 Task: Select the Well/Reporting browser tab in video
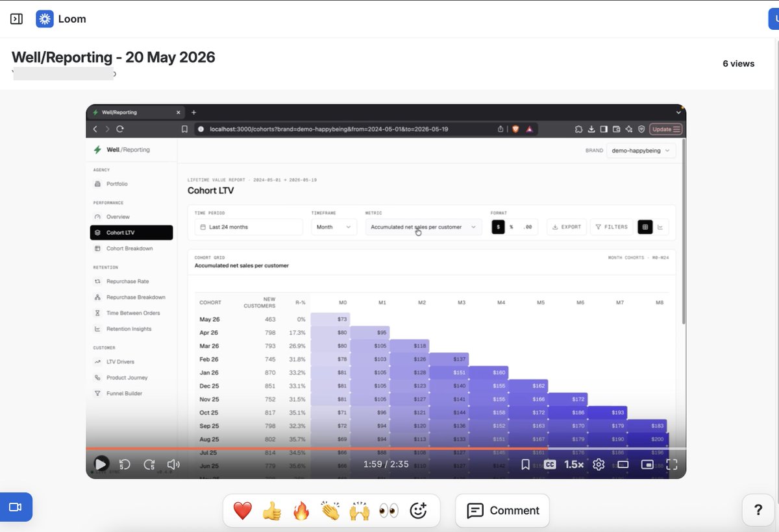click(x=136, y=112)
